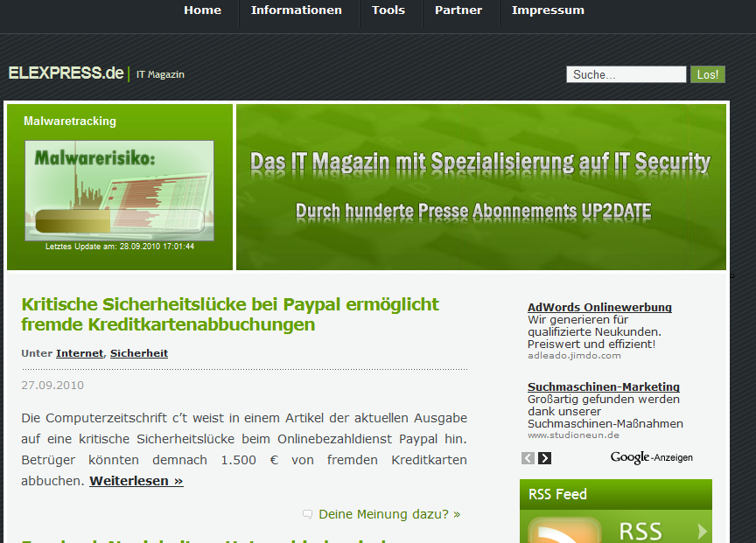This screenshot has height=543, width=756.
Task: Click Deine Meinung dazu? comment link
Action: click(x=389, y=514)
